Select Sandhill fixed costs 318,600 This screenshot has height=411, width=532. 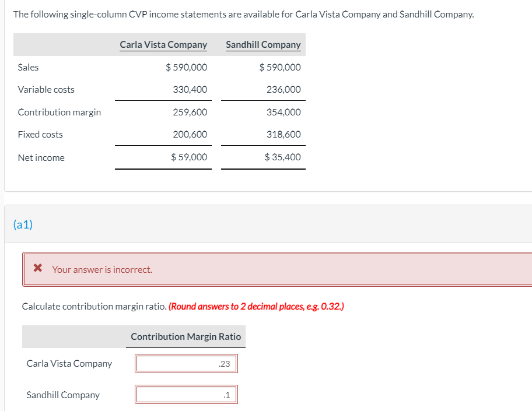click(x=283, y=134)
